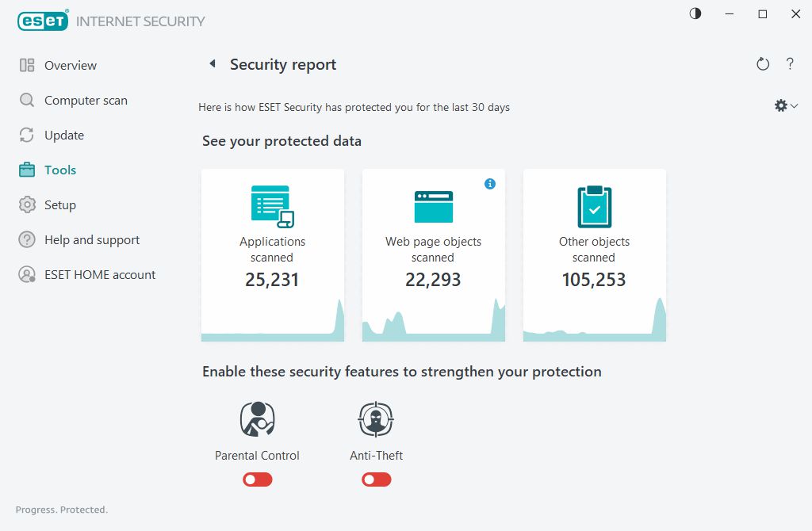This screenshot has height=531, width=812.
Task: Click the Other objects scanned clipboard icon
Action: (594, 207)
